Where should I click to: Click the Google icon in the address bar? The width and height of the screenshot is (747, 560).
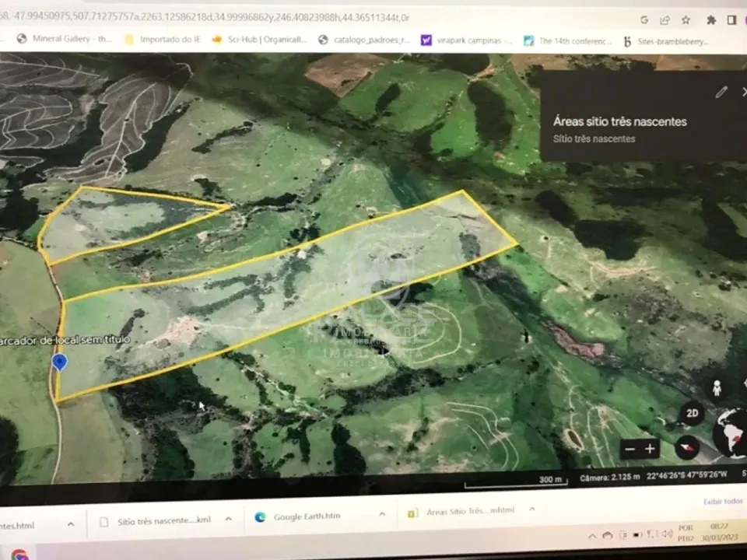[644, 19]
